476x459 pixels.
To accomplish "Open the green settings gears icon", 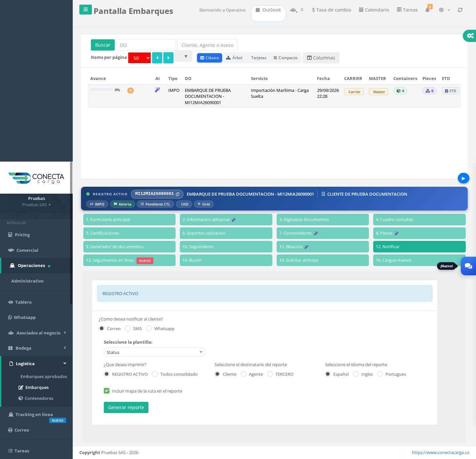I will (470, 35).
